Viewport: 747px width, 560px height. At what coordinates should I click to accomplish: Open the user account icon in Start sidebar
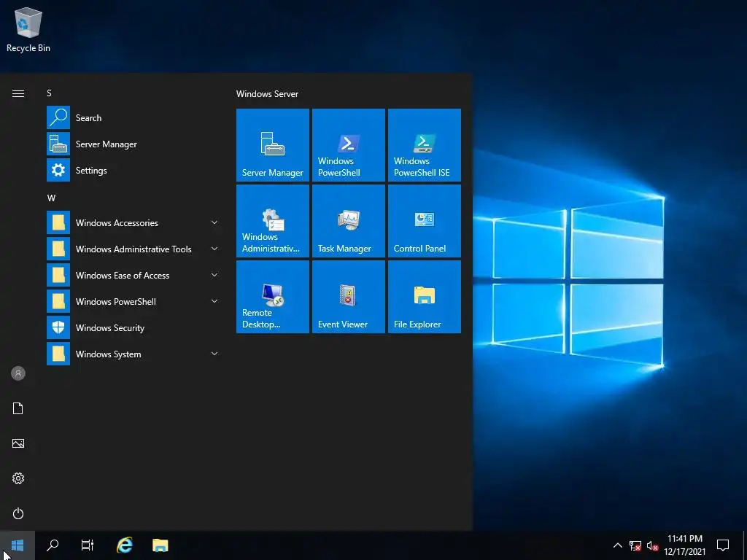click(18, 373)
